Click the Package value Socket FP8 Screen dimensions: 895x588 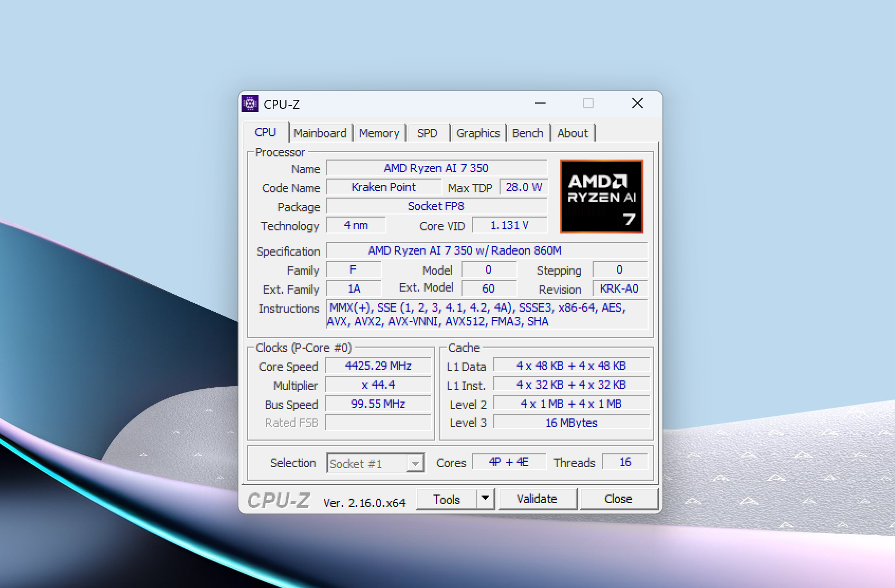tap(437, 206)
